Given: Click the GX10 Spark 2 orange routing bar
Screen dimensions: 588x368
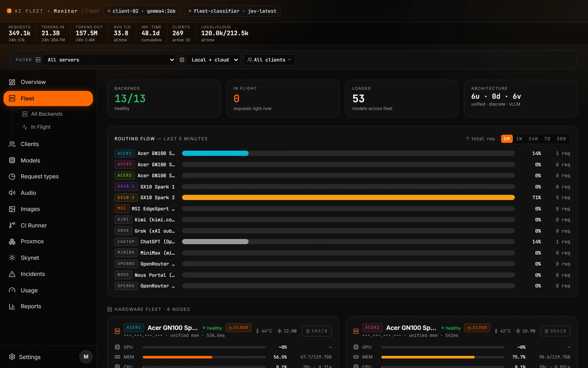Looking at the screenshot, I should (348, 198).
